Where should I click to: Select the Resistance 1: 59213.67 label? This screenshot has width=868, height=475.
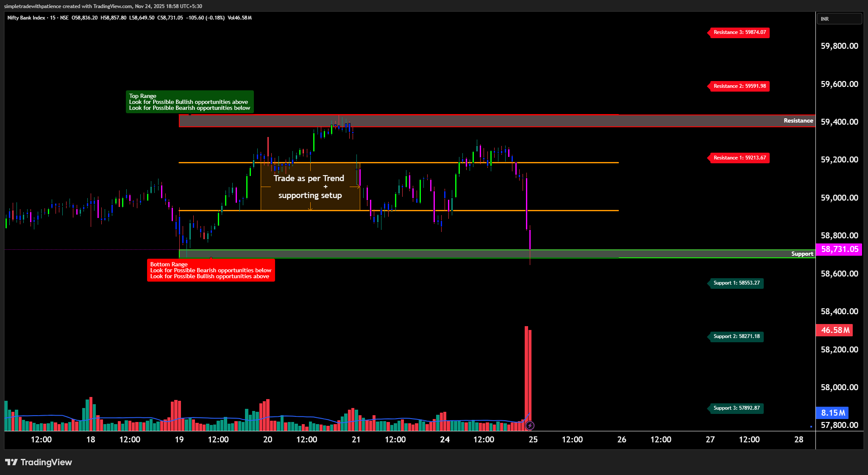[739, 158]
